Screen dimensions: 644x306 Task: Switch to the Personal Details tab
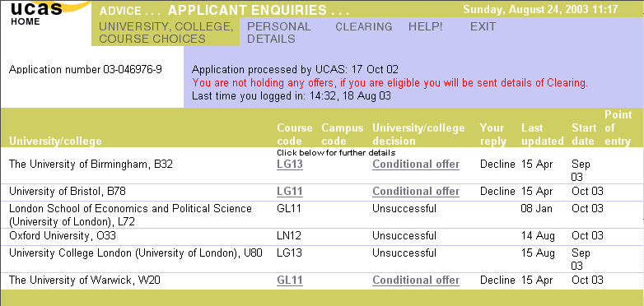click(279, 32)
